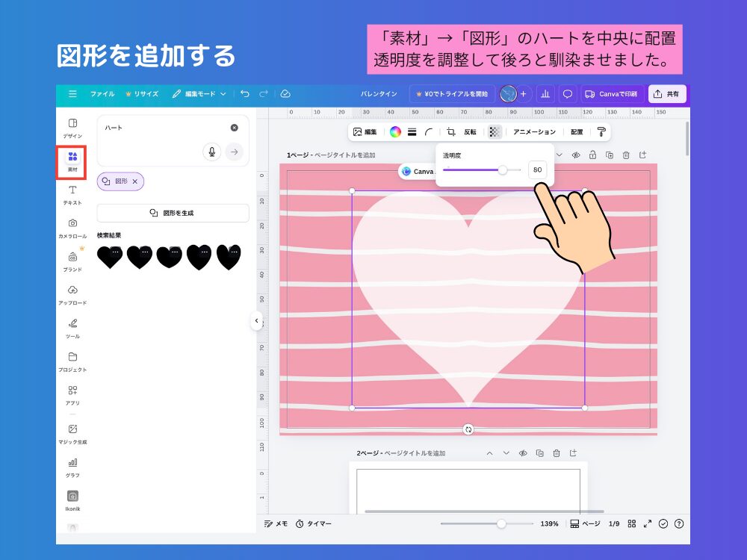Viewport: 747px width, 560px height.
Task: Click リサイズ in the top menu bar
Action: pos(145,94)
